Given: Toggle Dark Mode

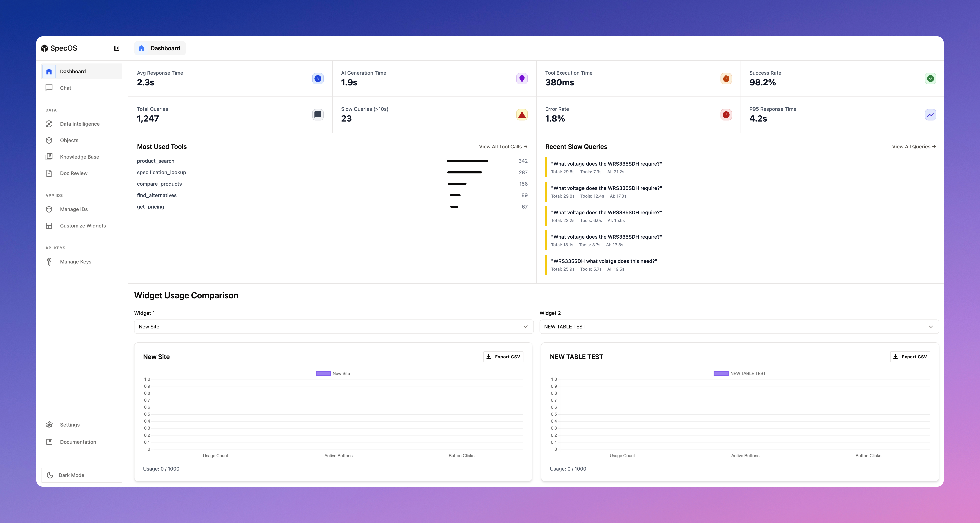Looking at the screenshot, I should [81, 475].
